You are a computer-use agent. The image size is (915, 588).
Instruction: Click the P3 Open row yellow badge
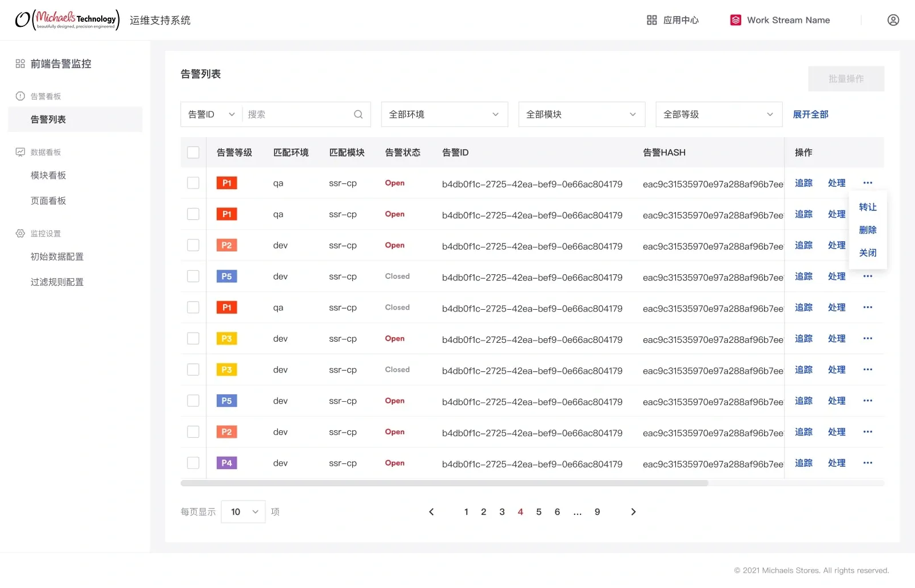point(226,338)
